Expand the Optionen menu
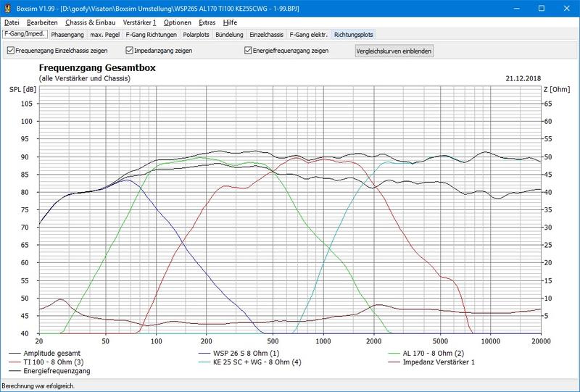 pyautogui.click(x=178, y=22)
